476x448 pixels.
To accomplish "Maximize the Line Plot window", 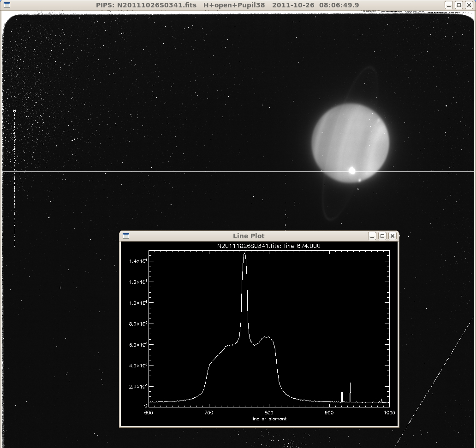I will 382,236.
